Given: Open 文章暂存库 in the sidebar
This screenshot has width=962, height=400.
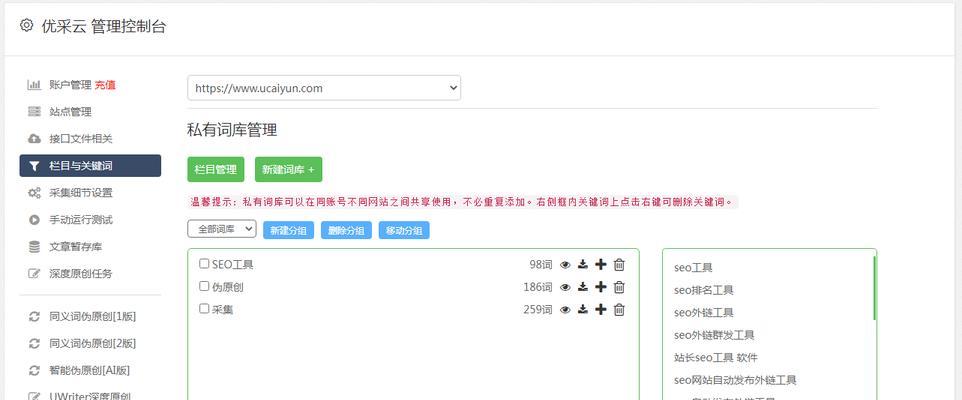Looking at the screenshot, I should (75, 247).
